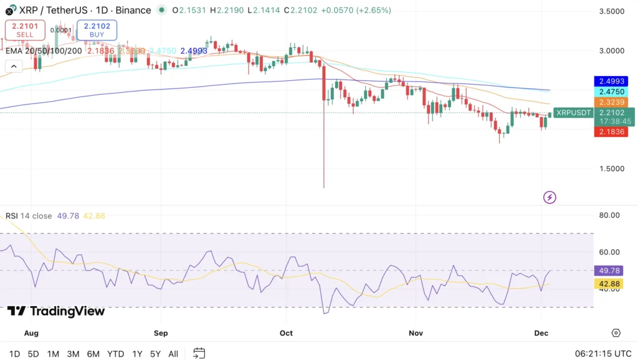Open the purple lightning bolt events icon
The image size is (638, 364).
[x=550, y=197]
